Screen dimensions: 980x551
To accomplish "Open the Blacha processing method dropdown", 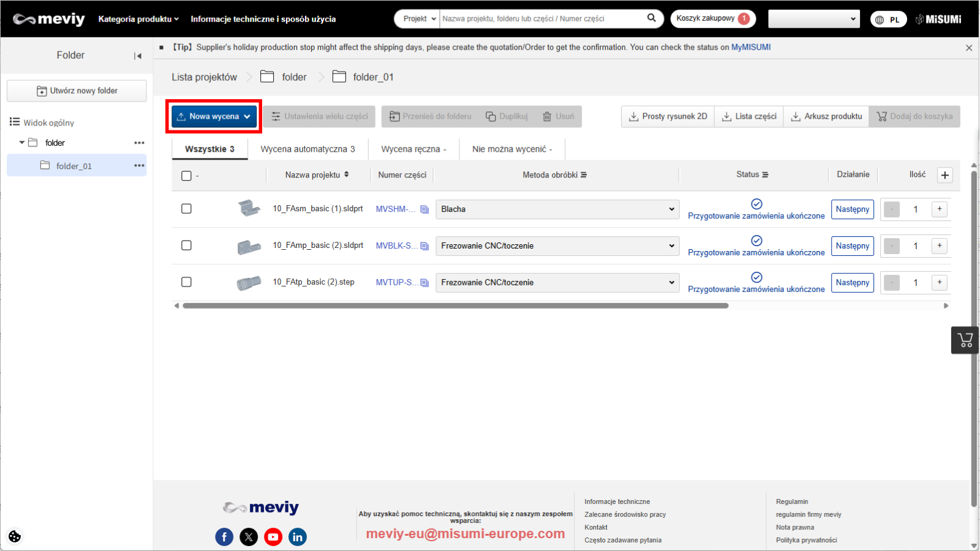I will [x=557, y=209].
